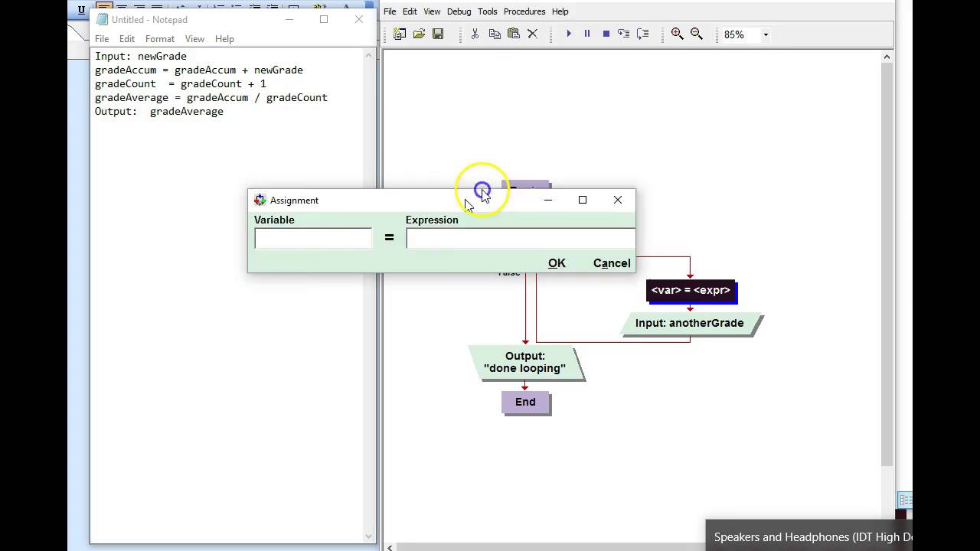The image size is (980, 551).
Task: Minimize the Assignment dialog
Action: tap(548, 200)
